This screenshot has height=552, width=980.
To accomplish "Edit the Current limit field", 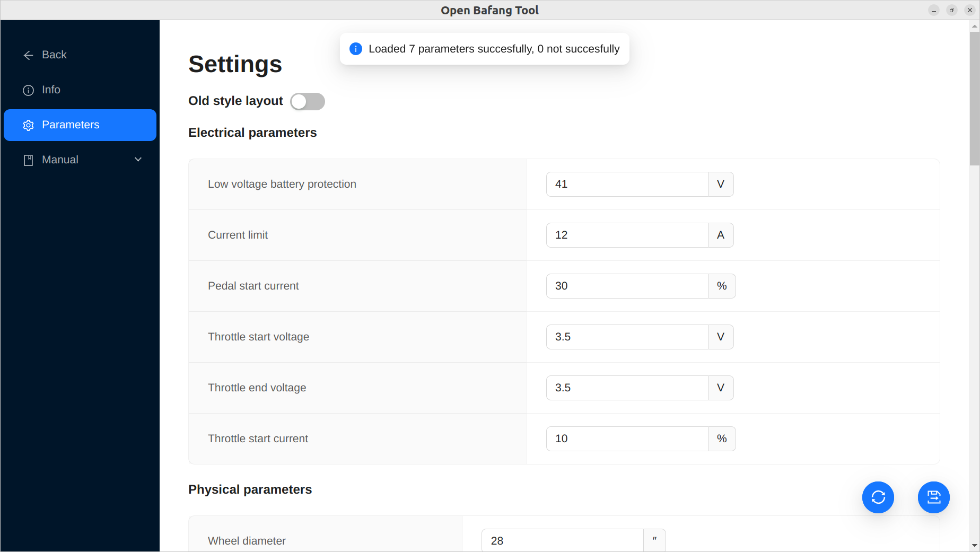I will click(x=627, y=235).
